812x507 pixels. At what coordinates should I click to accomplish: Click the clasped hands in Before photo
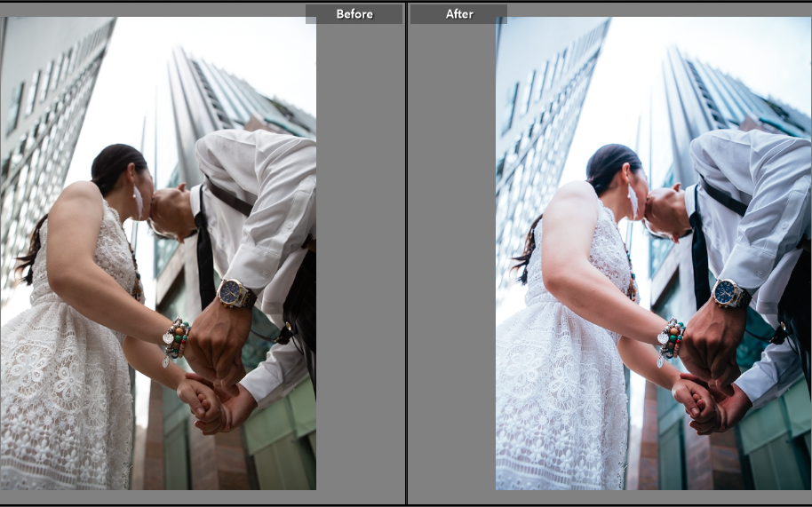209,401
